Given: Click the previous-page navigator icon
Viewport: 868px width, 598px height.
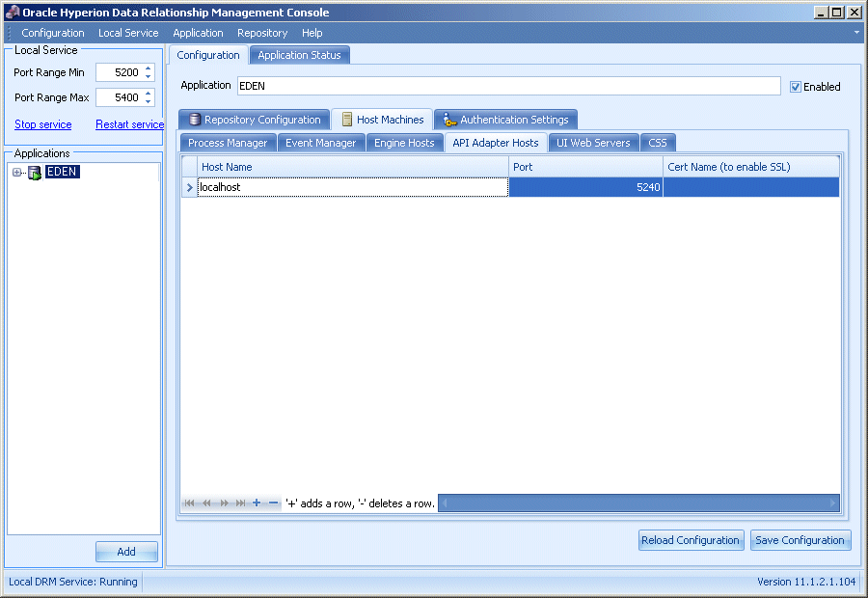Looking at the screenshot, I should click(x=206, y=503).
